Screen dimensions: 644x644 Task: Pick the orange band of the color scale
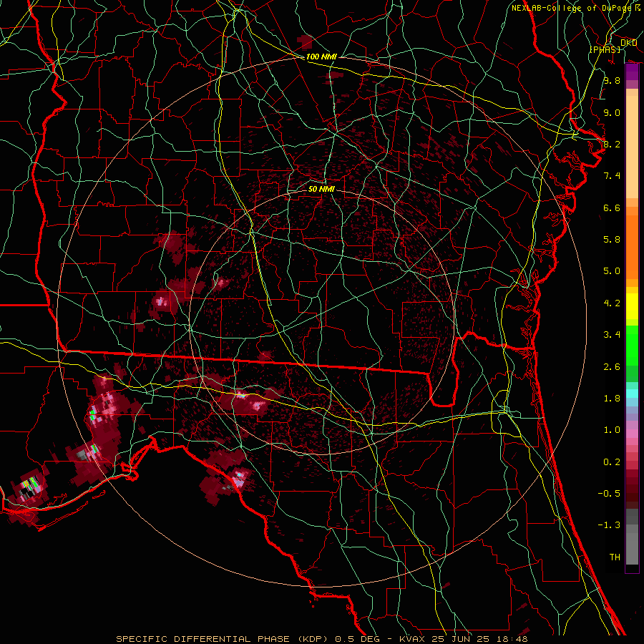tap(632, 246)
